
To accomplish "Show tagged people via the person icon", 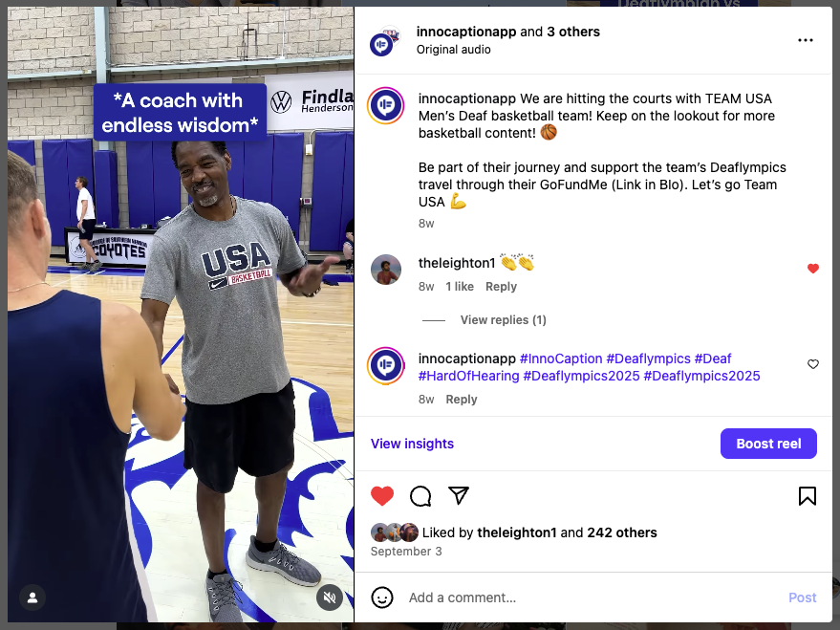I will click(32, 597).
